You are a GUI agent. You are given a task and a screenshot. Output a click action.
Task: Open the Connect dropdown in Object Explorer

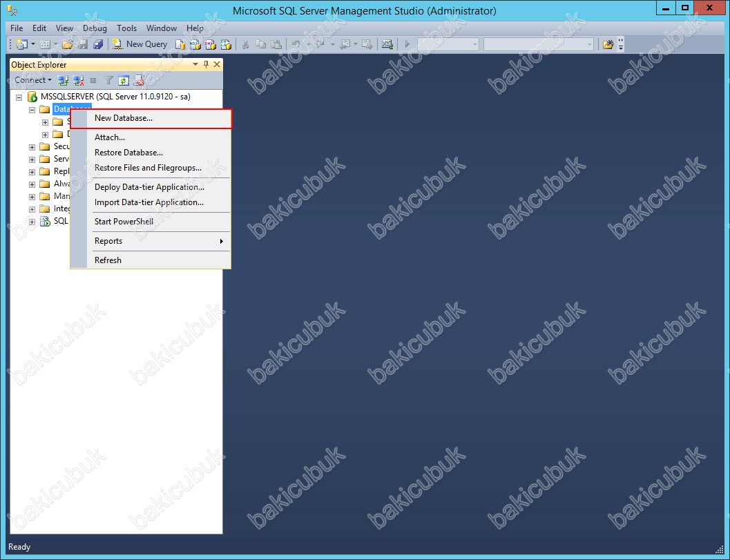coord(33,80)
